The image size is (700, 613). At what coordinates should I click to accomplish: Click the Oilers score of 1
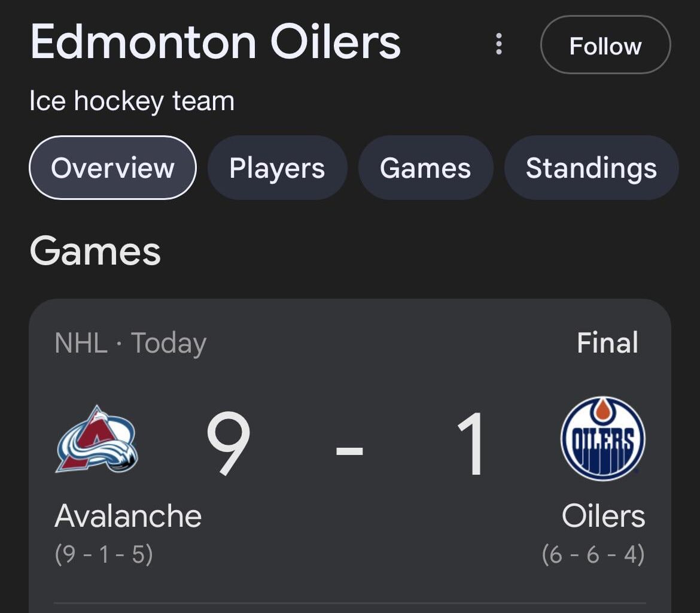(x=472, y=444)
